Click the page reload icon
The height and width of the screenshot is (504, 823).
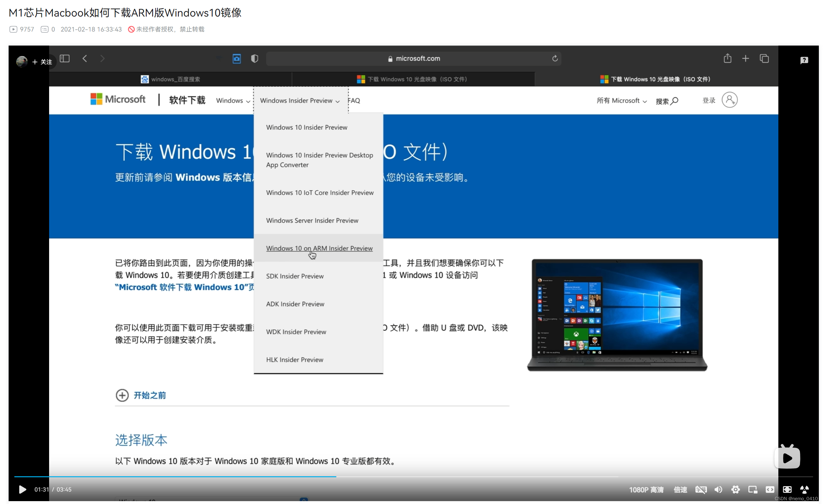(555, 58)
